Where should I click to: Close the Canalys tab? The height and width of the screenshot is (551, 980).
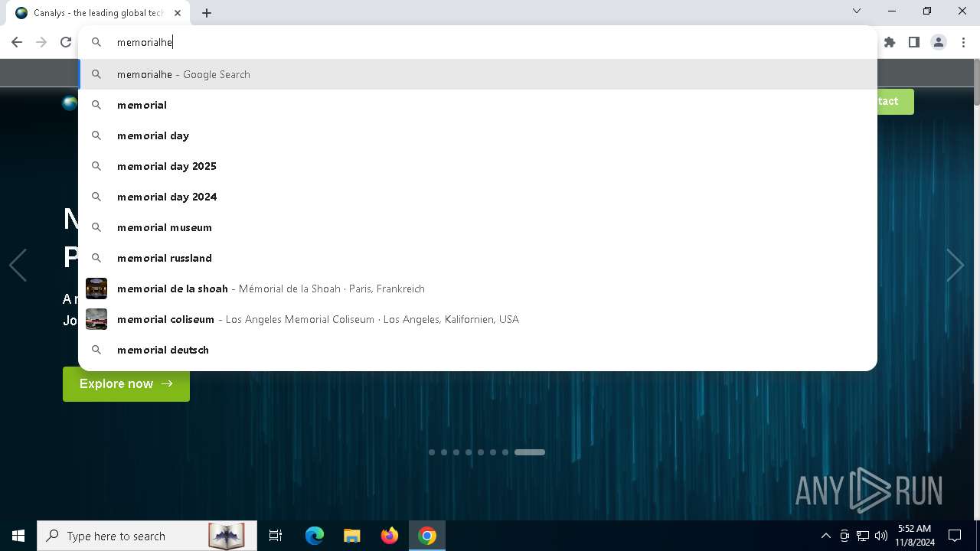178,13
